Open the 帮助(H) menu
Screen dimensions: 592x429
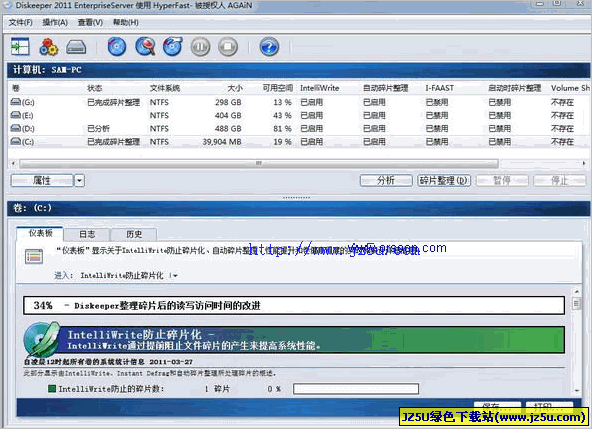126,23
